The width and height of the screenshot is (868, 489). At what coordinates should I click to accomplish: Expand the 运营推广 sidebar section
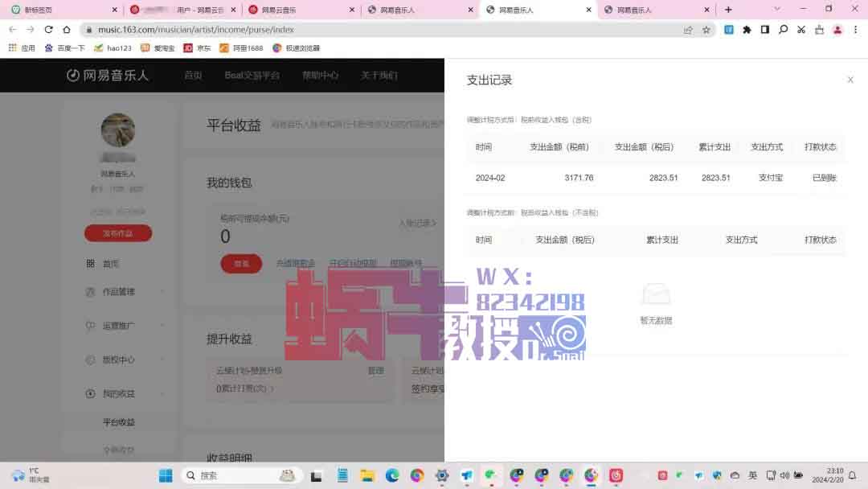pyautogui.click(x=162, y=326)
